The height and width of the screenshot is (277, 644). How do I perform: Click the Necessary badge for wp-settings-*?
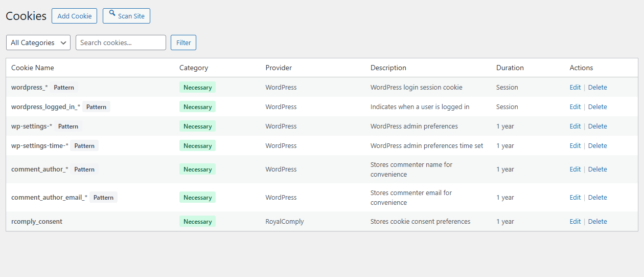[x=197, y=126]
